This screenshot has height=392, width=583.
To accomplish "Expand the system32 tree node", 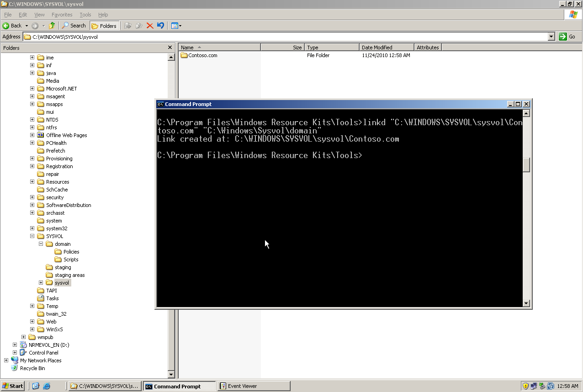I will point(32,228).
